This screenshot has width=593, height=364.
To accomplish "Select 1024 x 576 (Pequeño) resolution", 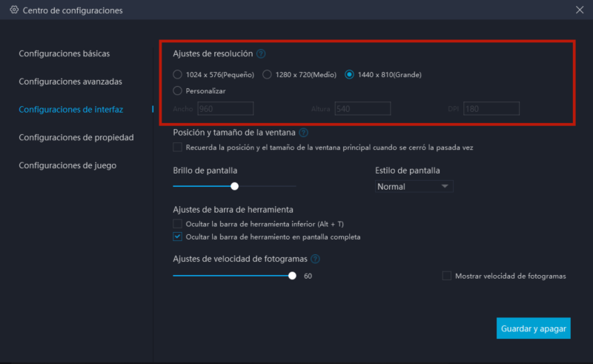I will point(177,74).
